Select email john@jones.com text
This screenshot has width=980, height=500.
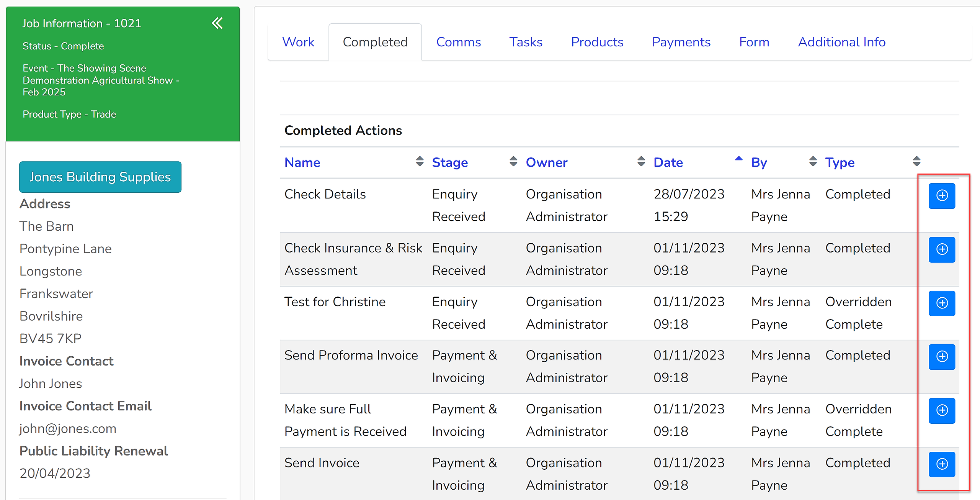68,428
